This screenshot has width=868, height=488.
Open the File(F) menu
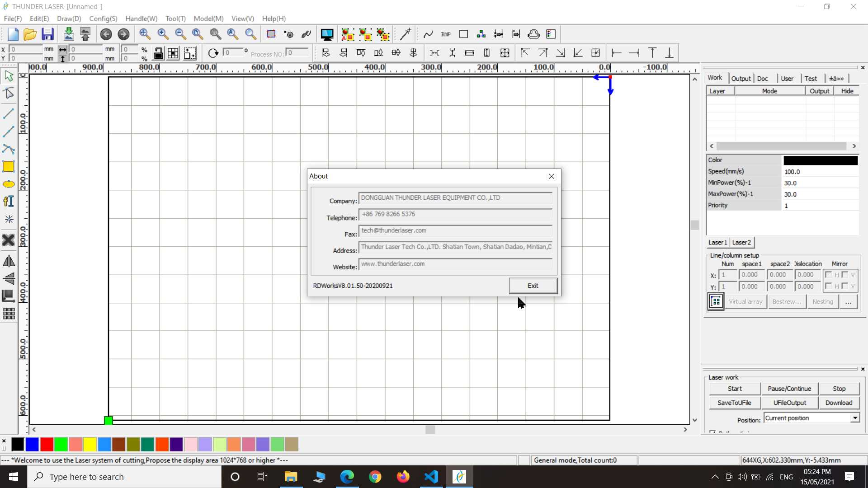[x=13, y=19]
